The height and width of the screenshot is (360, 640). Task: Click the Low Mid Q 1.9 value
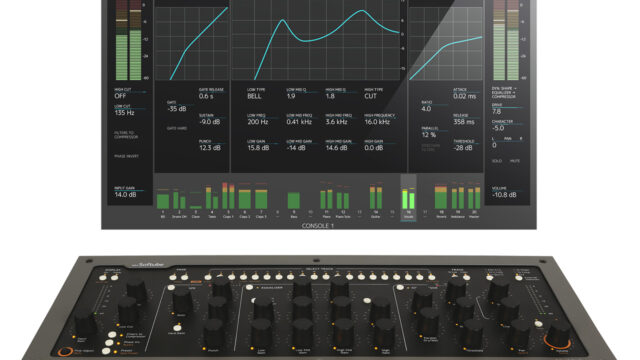(291, 96)
